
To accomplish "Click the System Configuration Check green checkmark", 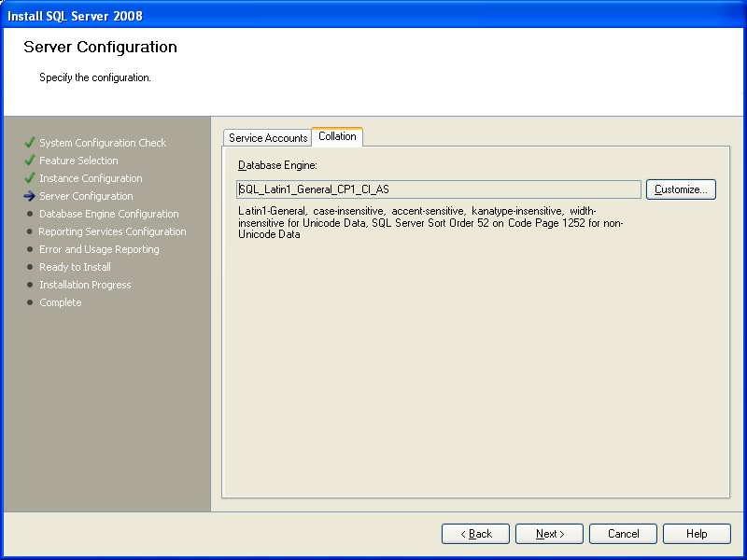I will pos(30,143).
